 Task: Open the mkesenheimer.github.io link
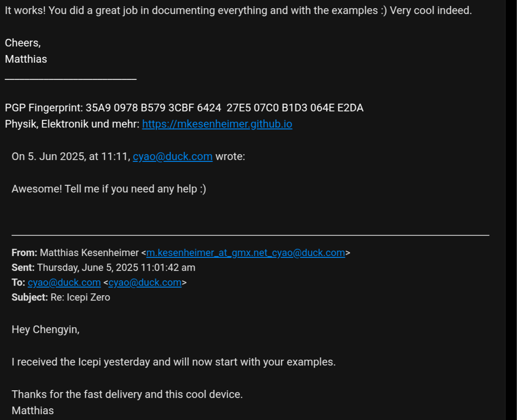click(x=217, y=124)
